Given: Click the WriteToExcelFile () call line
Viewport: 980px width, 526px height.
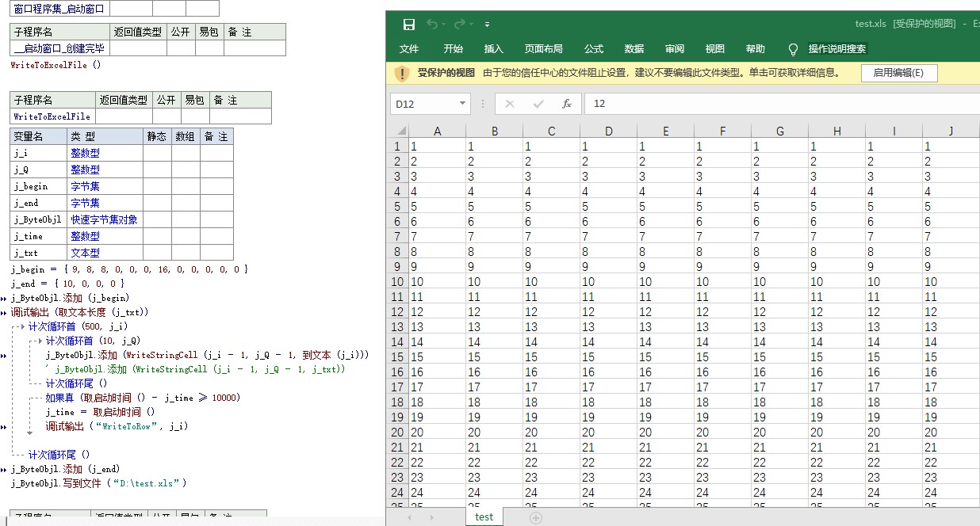Looking at the screenshot, I should click(x=56, y=65).
